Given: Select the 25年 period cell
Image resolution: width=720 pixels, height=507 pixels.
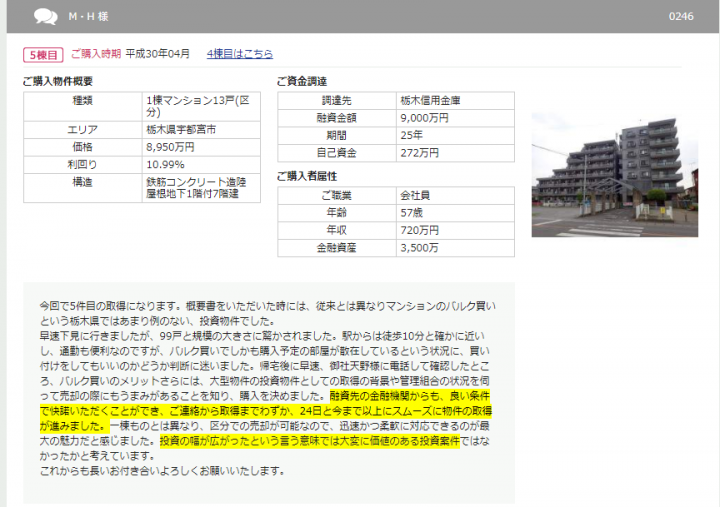Looking at the screenshot, I should (455, 135).
